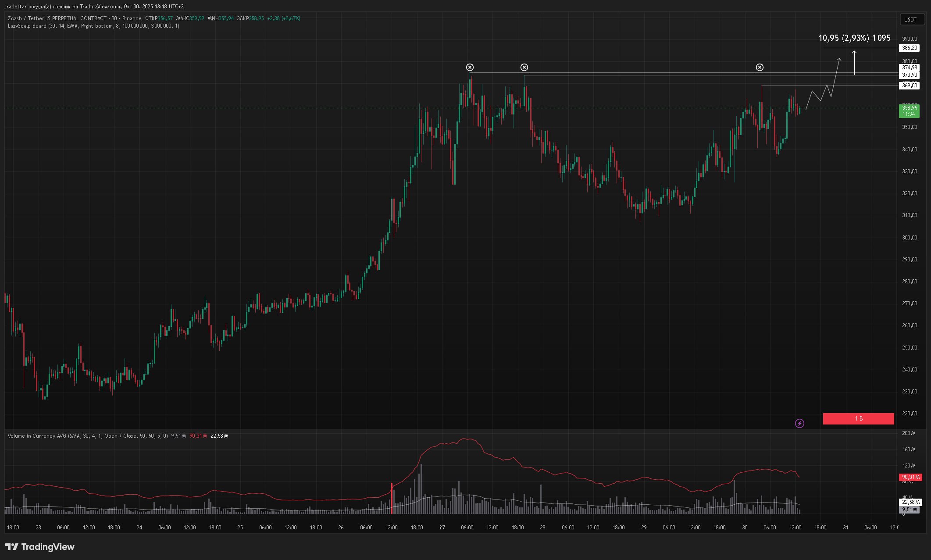Select the 369,00 price level label

(x=910, y=86)
